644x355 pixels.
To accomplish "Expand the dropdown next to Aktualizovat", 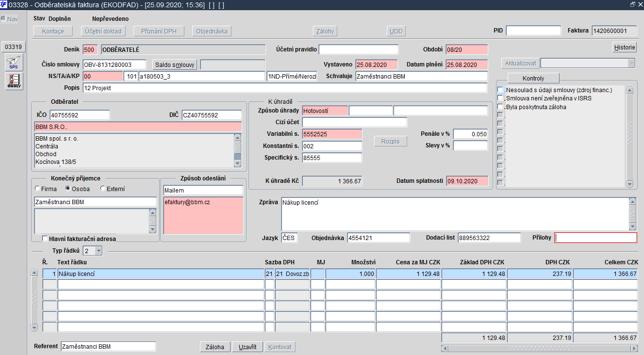I will [631, 64].
